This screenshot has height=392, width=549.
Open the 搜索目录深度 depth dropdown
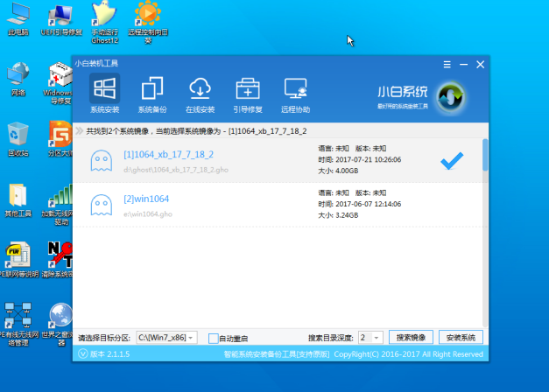tap(375, 338)
